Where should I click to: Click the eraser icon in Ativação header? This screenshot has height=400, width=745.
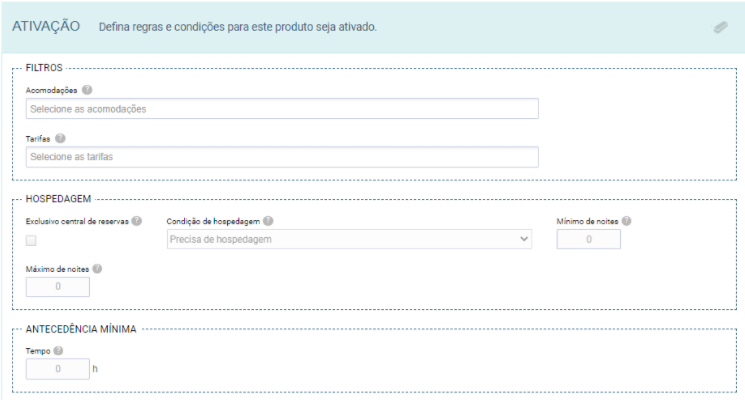(720, 27)
